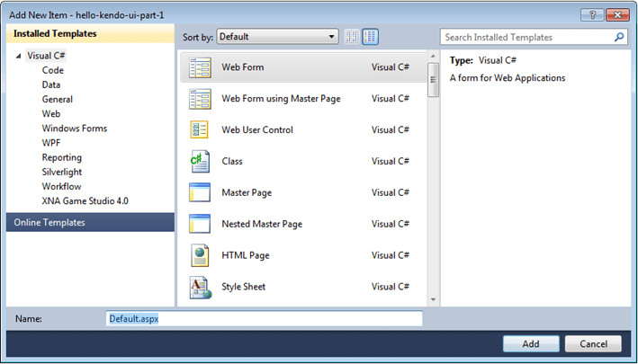Click the search magnifier icon
Viewport: 638px width, 364px height.
tap(619, 37)
